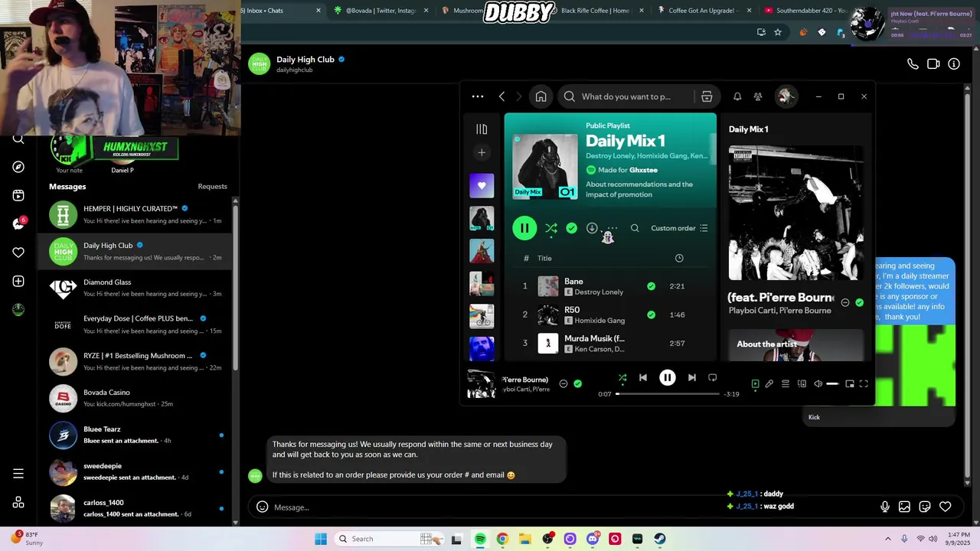Click the download icon for Daily Mix 1
The width and height of the screenshot is (980, 551).
(x=592, y=228)
